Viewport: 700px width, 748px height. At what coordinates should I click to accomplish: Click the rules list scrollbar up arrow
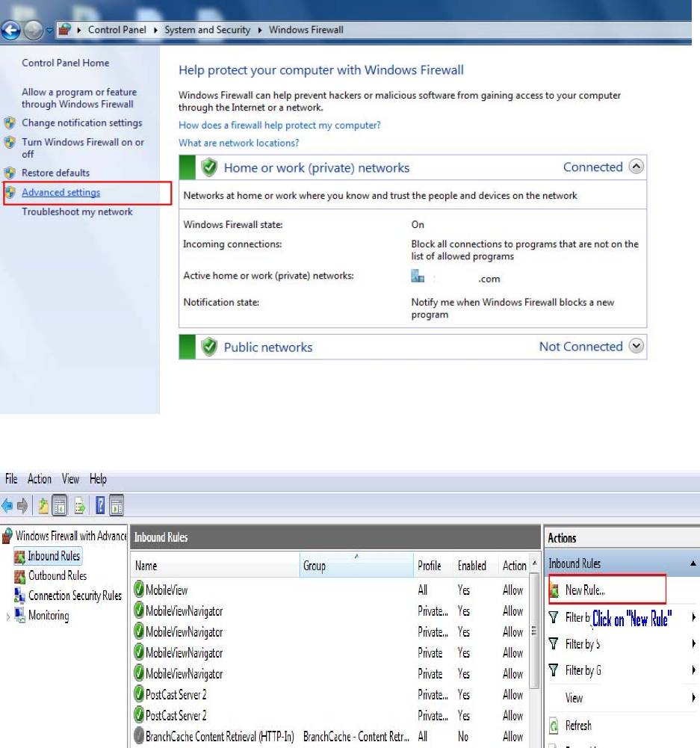click(535, 563)
